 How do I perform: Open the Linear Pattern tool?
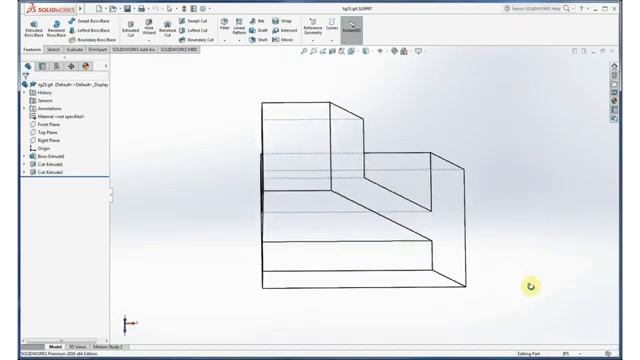(x=239, y=26)
